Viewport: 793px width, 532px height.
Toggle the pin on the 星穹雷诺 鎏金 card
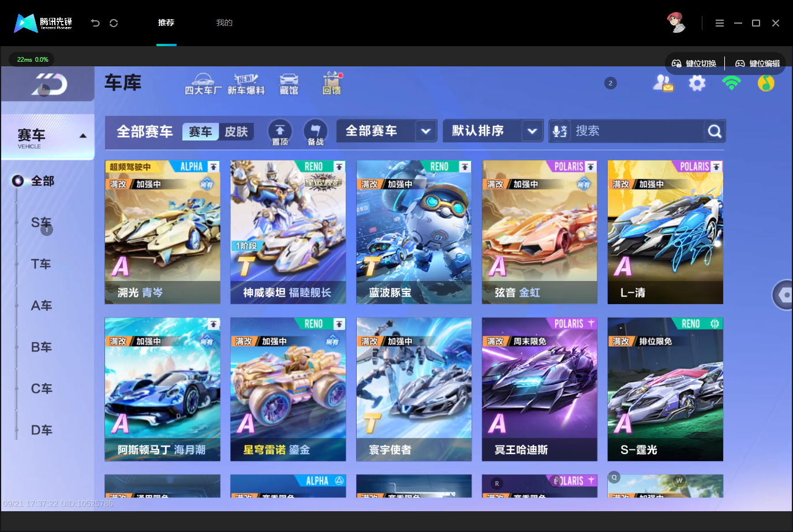click(x=339, y=324)
